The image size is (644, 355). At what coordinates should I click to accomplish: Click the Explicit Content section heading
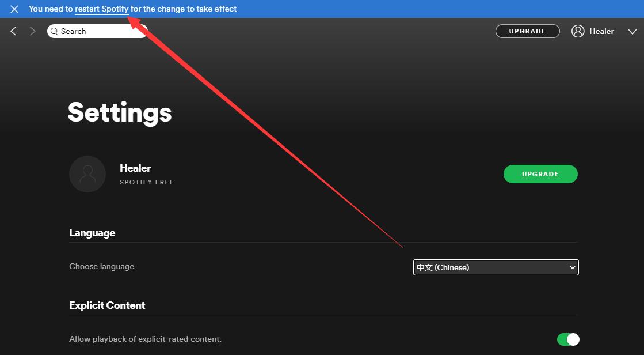click(x=107, y=305)
